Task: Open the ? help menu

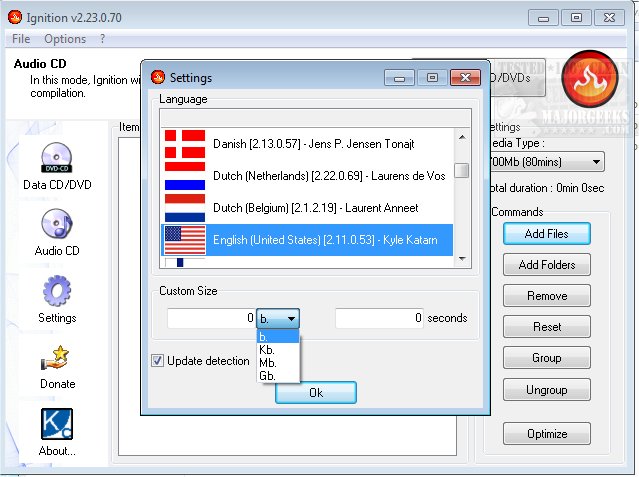Action: coord(102,39)
